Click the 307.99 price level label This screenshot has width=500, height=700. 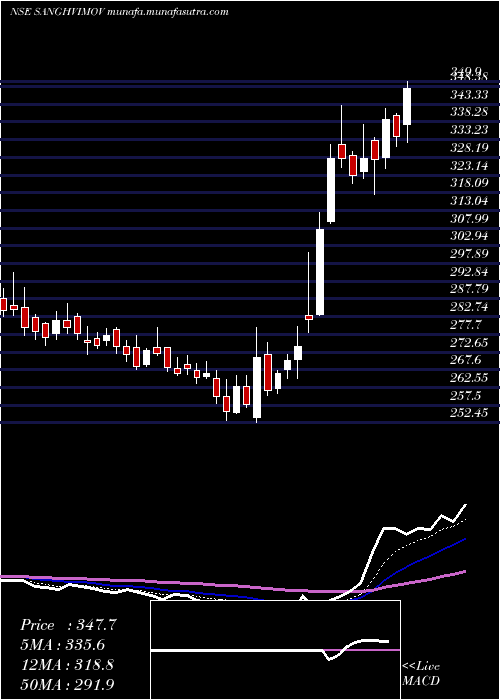(x=469, y=218)
